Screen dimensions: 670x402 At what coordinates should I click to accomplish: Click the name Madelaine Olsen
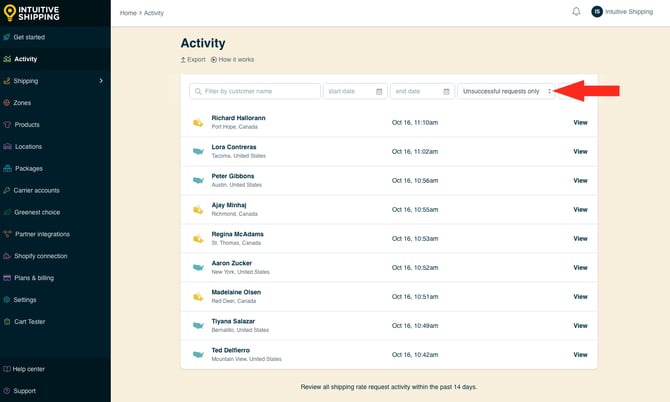point(236,292)
